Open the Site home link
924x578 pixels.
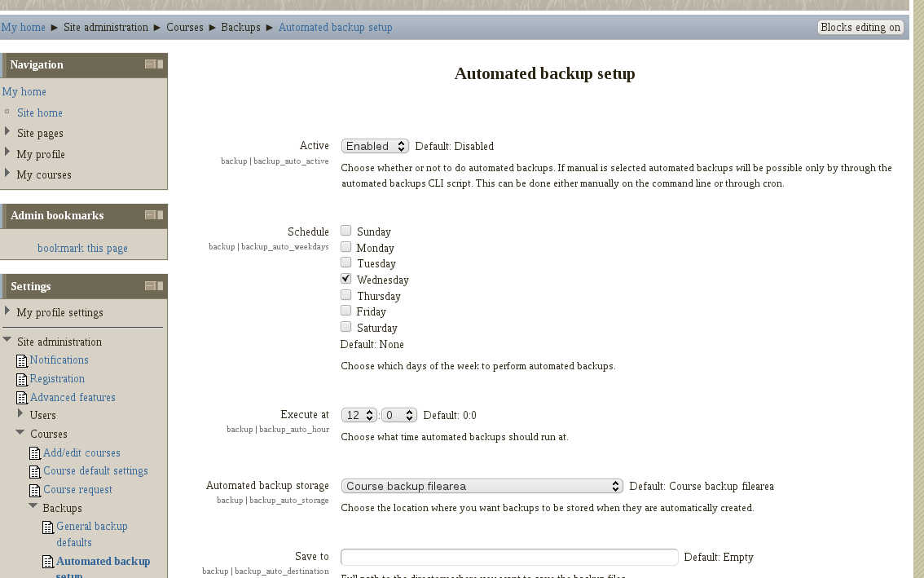point(39,113)
